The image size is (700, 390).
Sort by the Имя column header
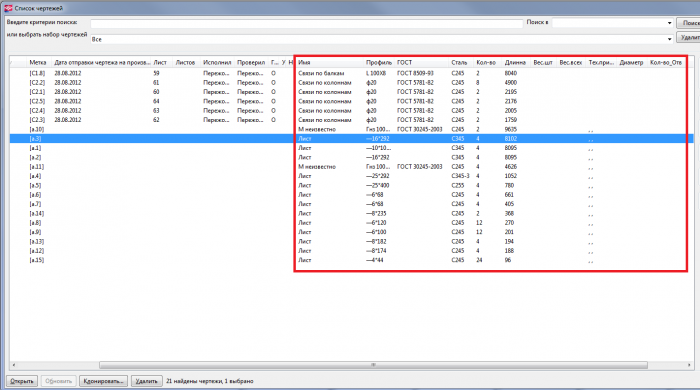pos(304,62)
